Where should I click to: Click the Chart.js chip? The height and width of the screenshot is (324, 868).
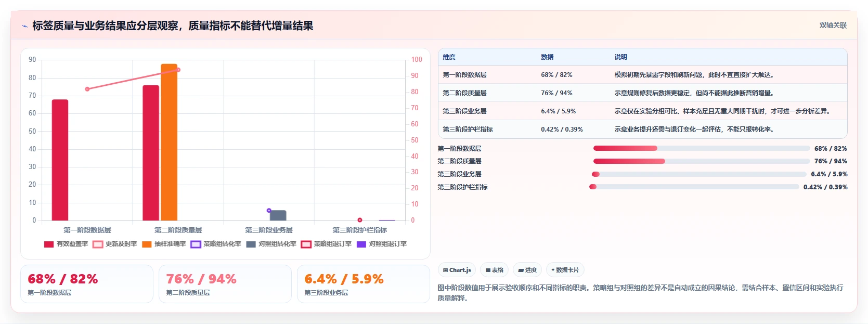(457, 270)
